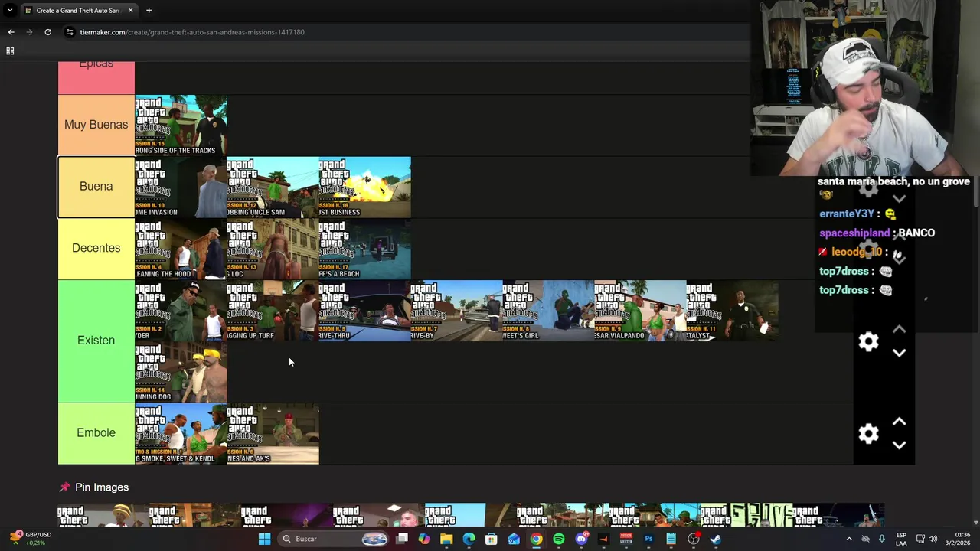Go forward in browser history
This screenshot has height=551, width=980.
[29, 32]
